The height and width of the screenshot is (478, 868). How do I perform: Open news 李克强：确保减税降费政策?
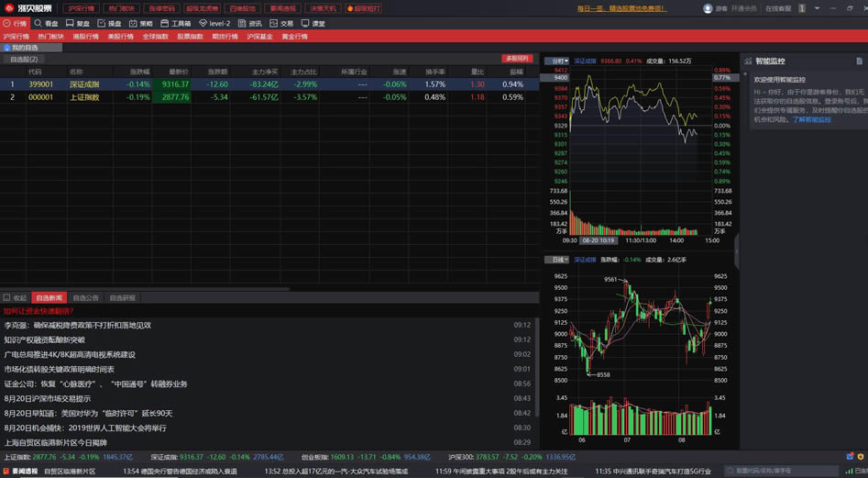tap(78, 325)
